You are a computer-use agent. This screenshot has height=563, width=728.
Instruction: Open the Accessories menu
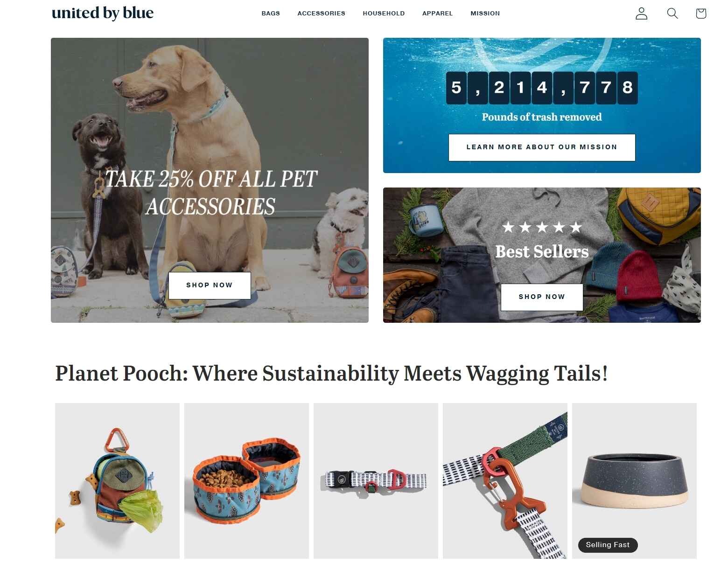tap(322, 14)
